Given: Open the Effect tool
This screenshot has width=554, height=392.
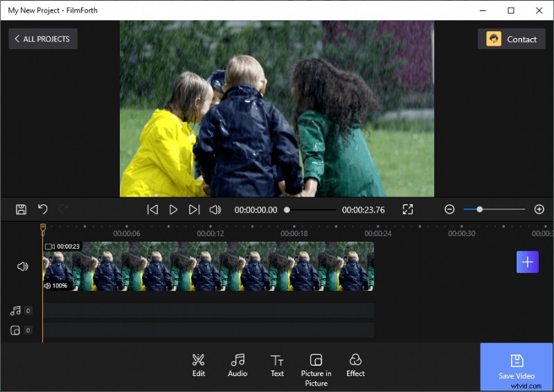Looking at the screenshot, I should point(355,366).
